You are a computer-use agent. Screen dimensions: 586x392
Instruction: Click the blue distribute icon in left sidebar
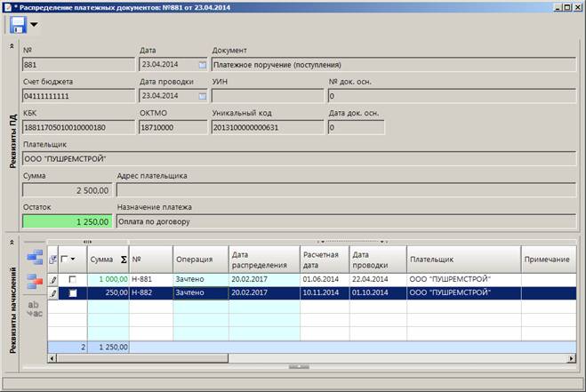(35, 258)
